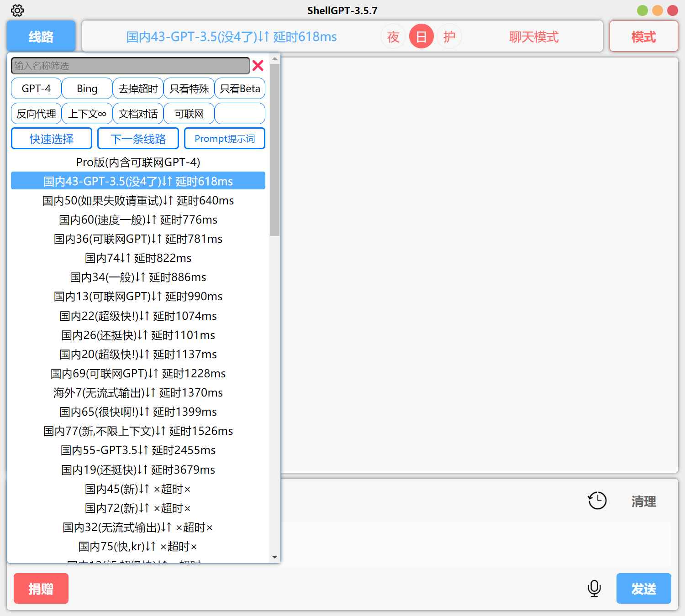Switch to 护 eye-care mode
Image resolution: width=685 pixels, height=616 pixels.
click(449, 37)
